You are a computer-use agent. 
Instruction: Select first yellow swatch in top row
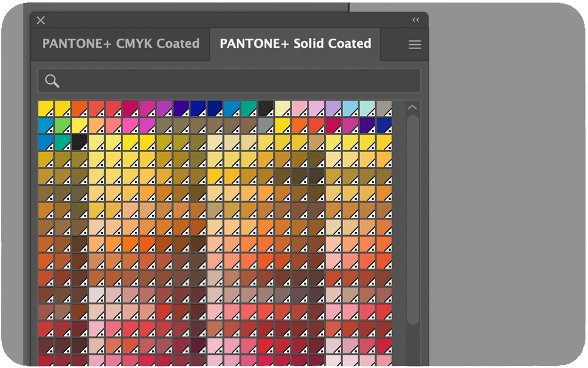46,109
